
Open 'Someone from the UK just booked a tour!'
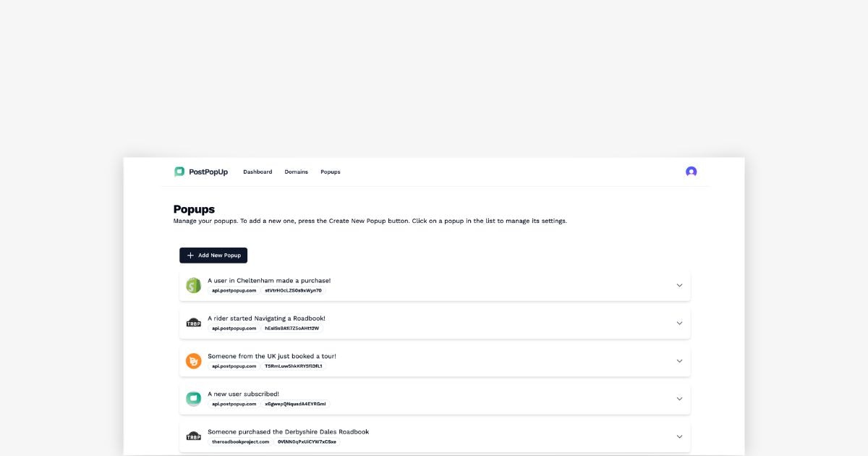272,356
